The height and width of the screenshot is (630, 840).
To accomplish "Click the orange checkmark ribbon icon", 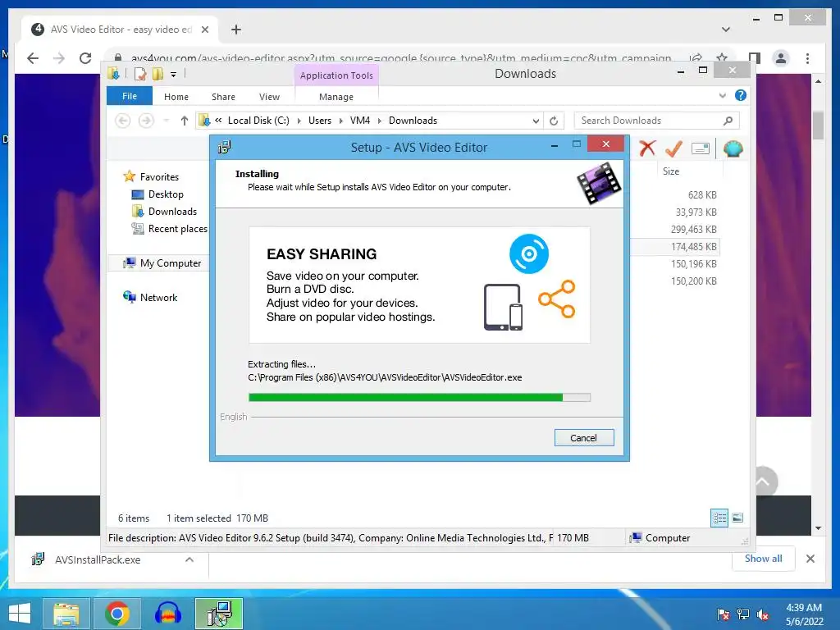I will pyautogui.click(x=673, y=148).
